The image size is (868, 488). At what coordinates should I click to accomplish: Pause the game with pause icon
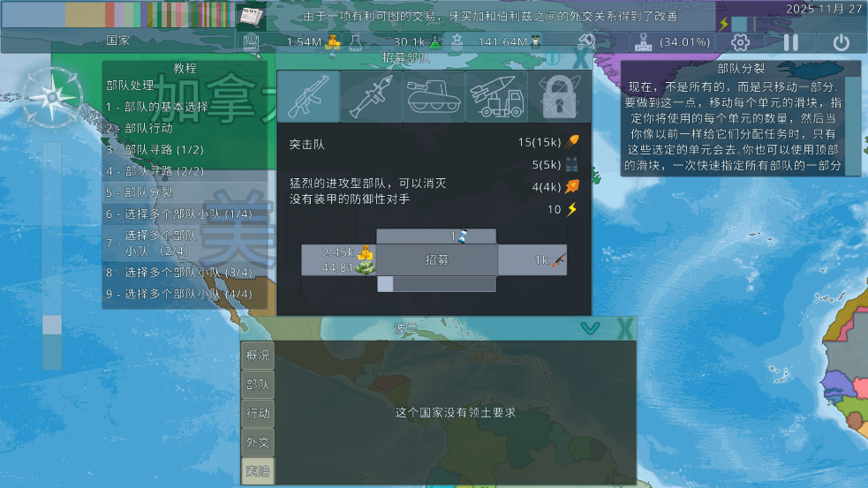tap(790, 42)
